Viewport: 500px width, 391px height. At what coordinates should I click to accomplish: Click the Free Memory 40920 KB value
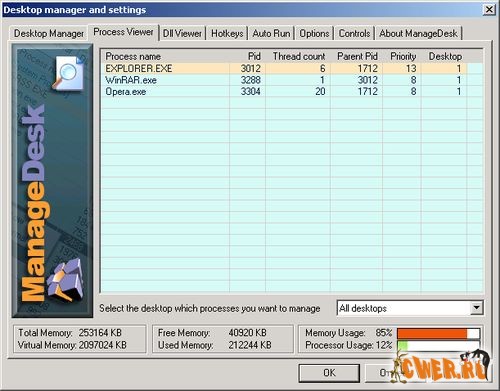tap(247, 333)
